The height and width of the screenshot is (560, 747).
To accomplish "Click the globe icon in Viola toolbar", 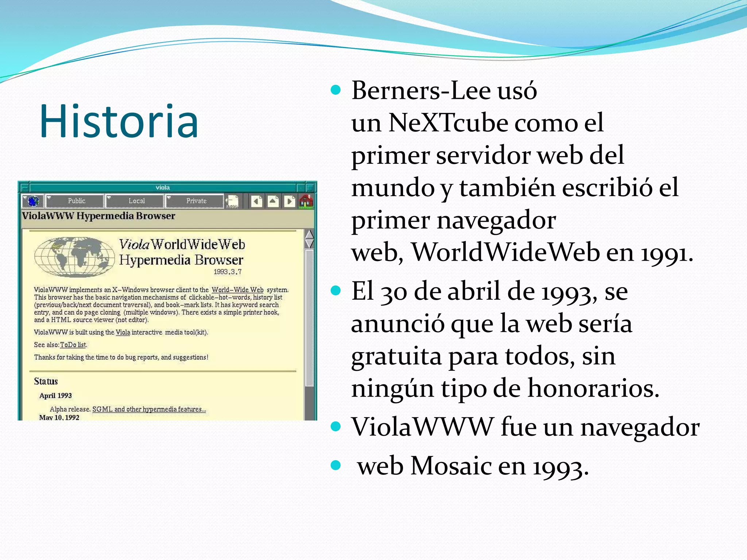I will click(33, 201).
